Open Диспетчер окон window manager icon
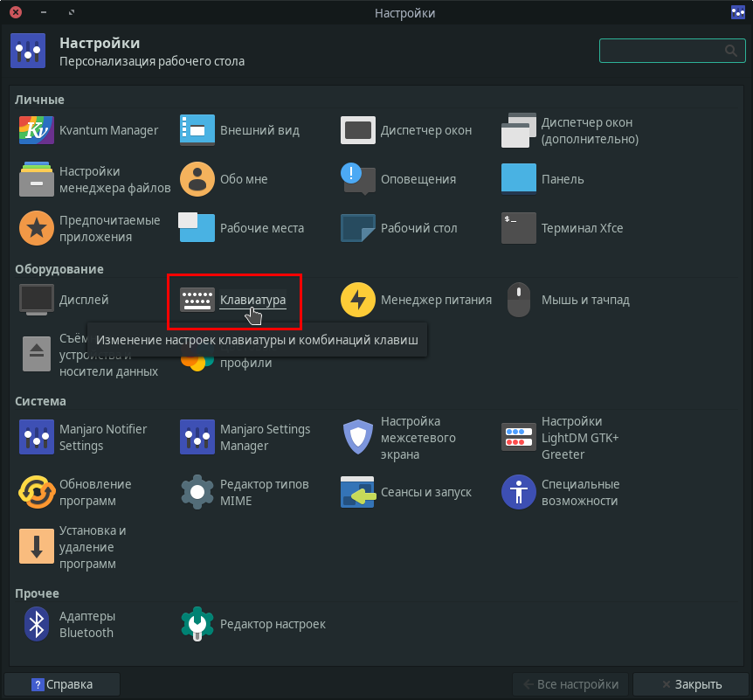Image resolution: width=753 pixels, height=700 pixels. coord(358,130)
